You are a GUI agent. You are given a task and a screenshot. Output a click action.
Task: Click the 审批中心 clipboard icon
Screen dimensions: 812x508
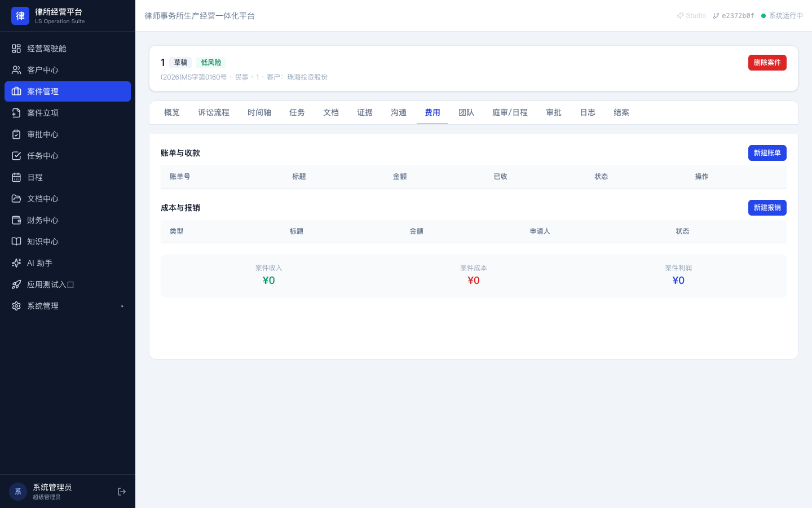(16, 134)
